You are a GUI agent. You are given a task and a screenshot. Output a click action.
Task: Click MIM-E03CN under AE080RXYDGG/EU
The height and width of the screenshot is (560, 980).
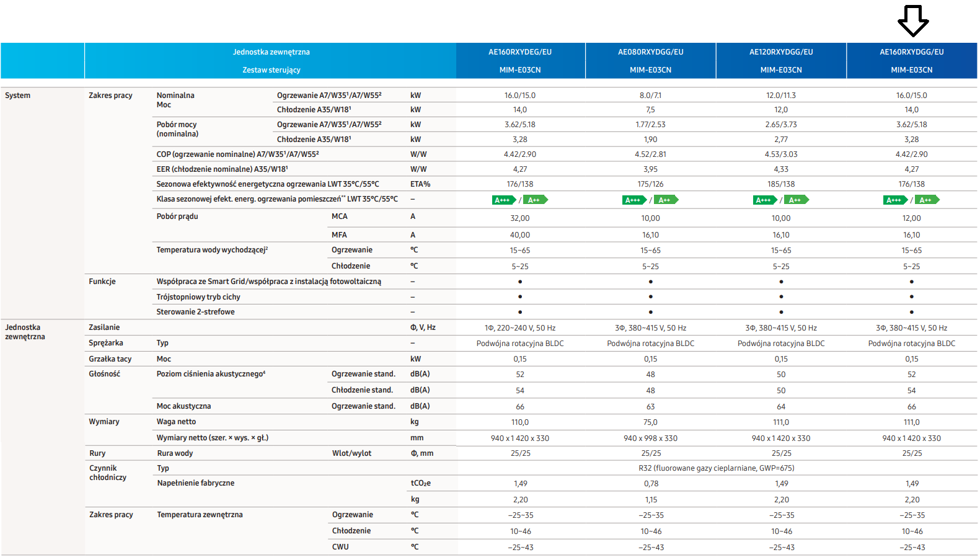point(651,70)
